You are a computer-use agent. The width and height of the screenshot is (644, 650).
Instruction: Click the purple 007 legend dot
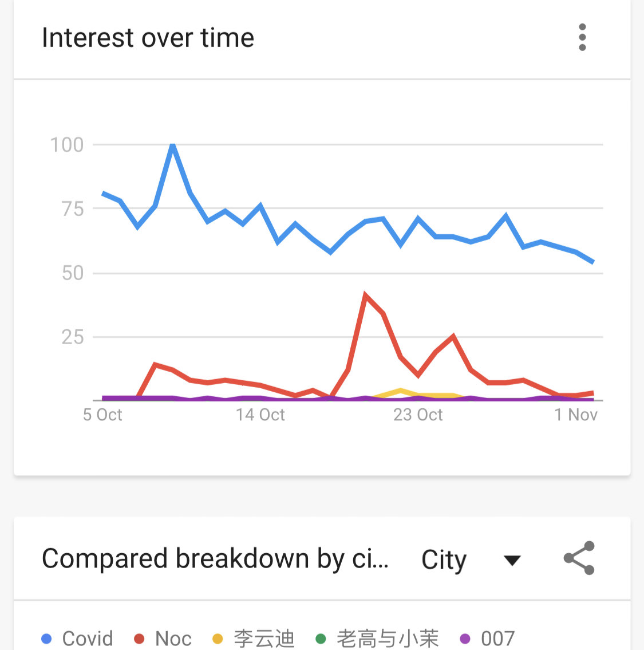(465, 639)
